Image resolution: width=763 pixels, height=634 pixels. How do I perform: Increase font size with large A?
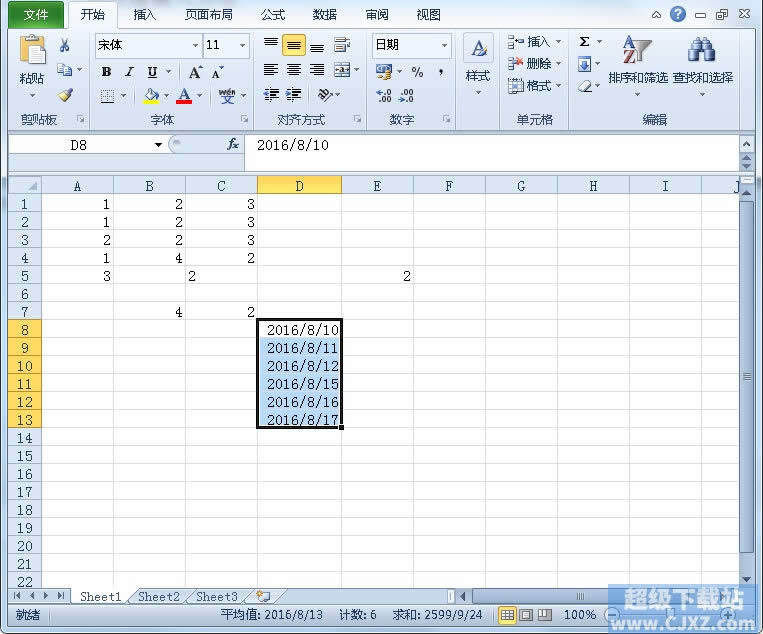coord(195,72)
